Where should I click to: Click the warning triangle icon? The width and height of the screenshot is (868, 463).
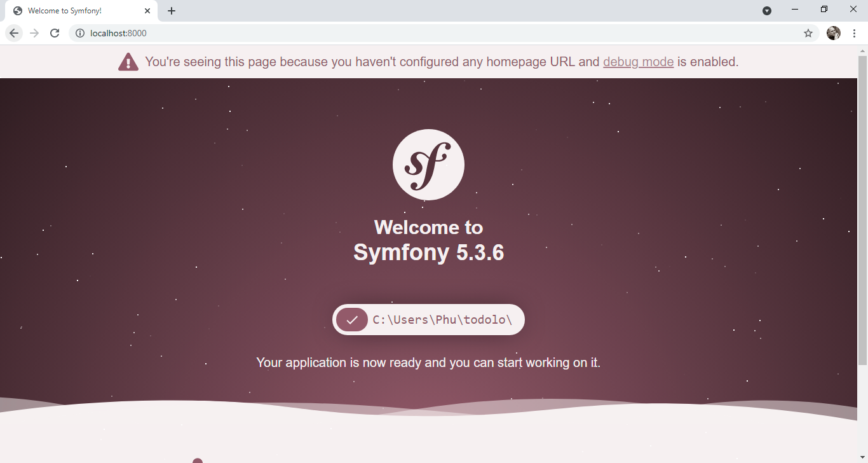tap(128, 62)
